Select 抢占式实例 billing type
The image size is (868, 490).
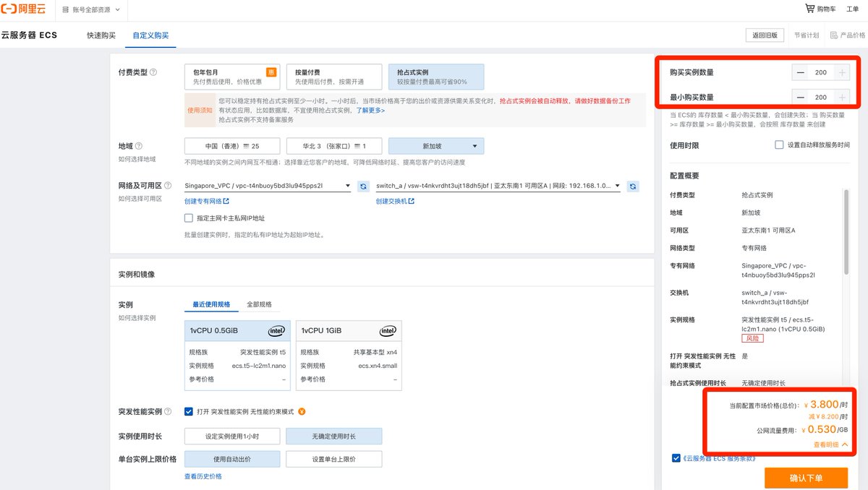[x=436, y=77]
